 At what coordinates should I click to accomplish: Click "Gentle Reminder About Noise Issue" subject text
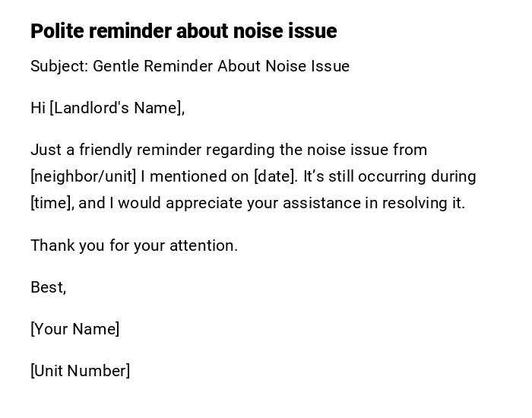coord(221,66)
